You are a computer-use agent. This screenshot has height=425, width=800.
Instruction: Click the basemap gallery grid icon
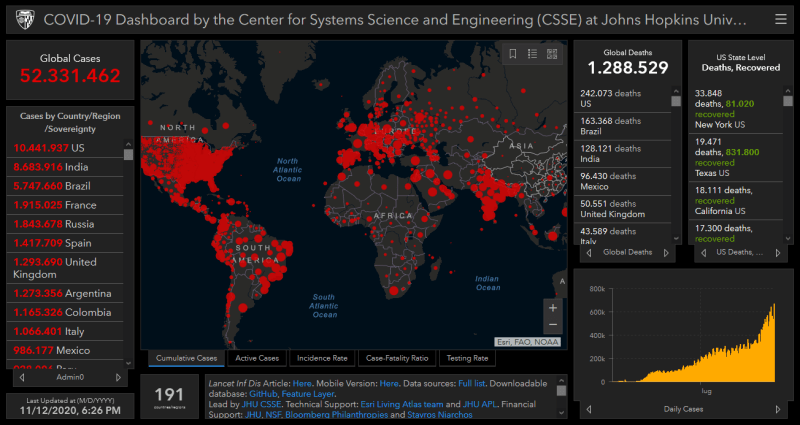(x=551, y=54)
